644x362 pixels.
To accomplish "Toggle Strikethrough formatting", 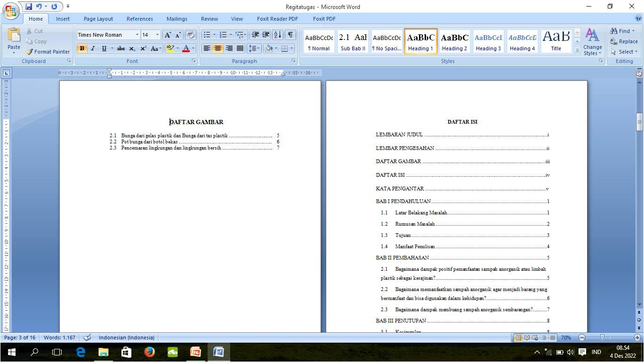I will (x=121, y=48).
